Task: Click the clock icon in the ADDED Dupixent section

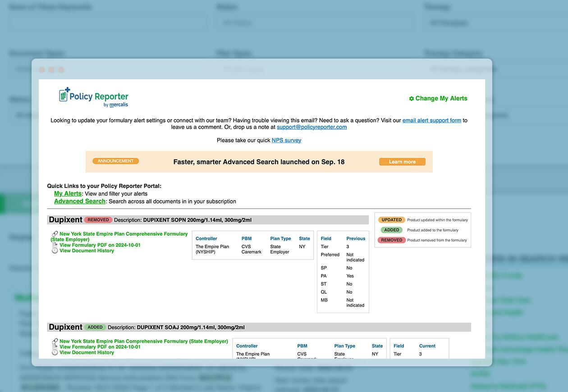Action: (x=55, y=352)
